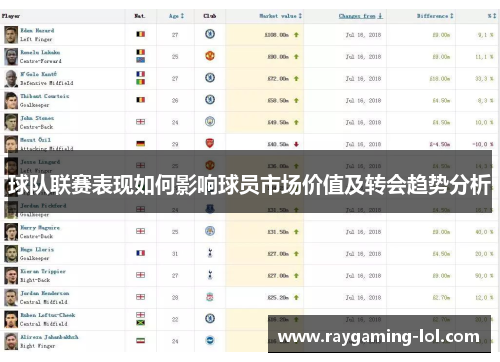Click German flag in Mesut Özil row
This screenshot has width=500, height=362.
[x=141, y=144]
